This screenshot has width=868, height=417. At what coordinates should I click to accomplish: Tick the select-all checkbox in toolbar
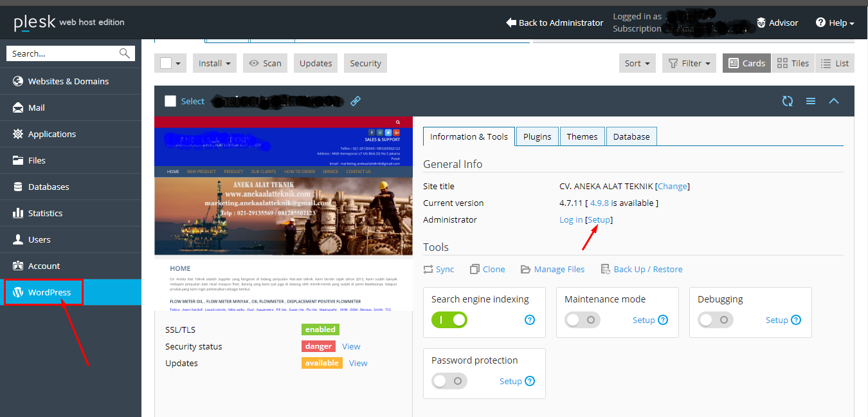pos(166,63)
